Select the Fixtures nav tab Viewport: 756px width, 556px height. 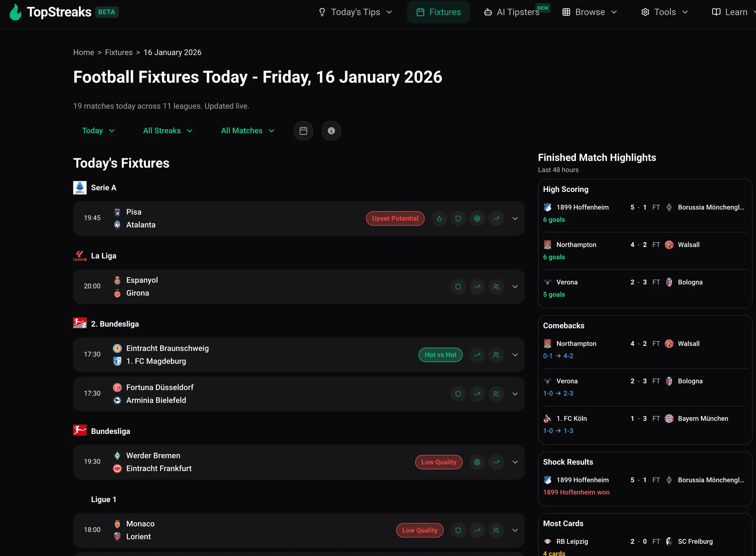click(x=439, y=12)
